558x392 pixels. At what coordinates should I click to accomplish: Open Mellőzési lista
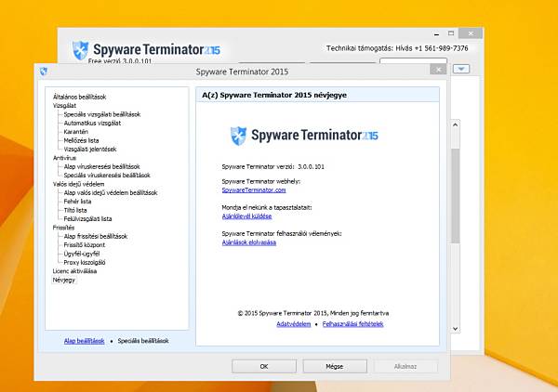[x=81, y=140]
